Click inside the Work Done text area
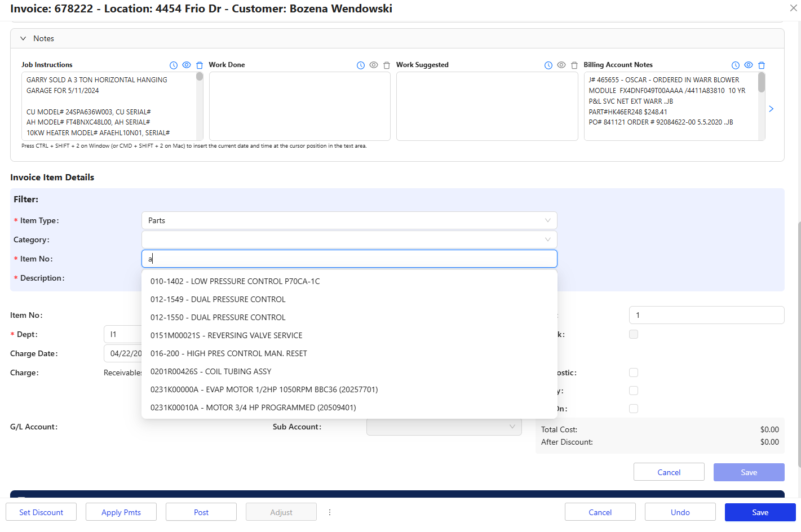Image resolution: width=801 pixels, height=532 pixels. [300, 106]
